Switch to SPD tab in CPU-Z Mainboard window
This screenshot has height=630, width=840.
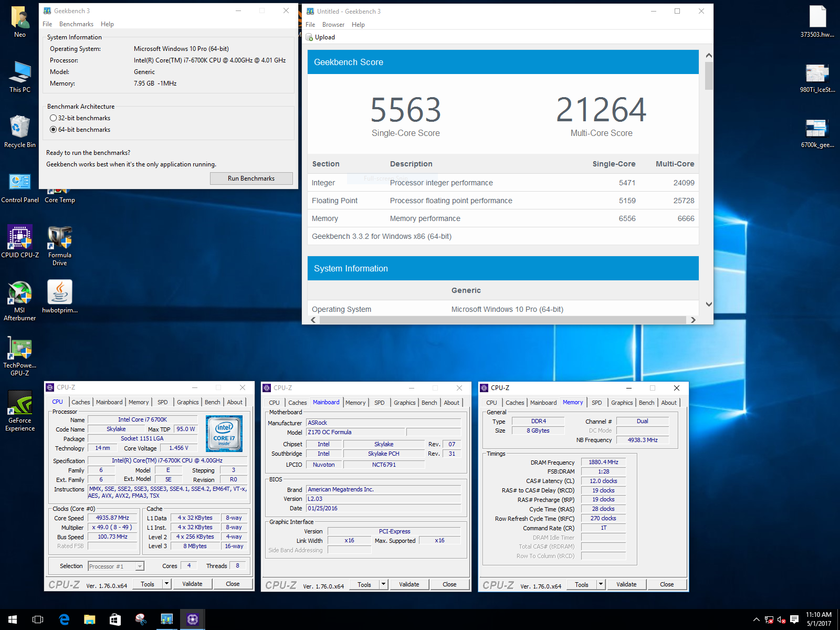click(x=380, y=403)
